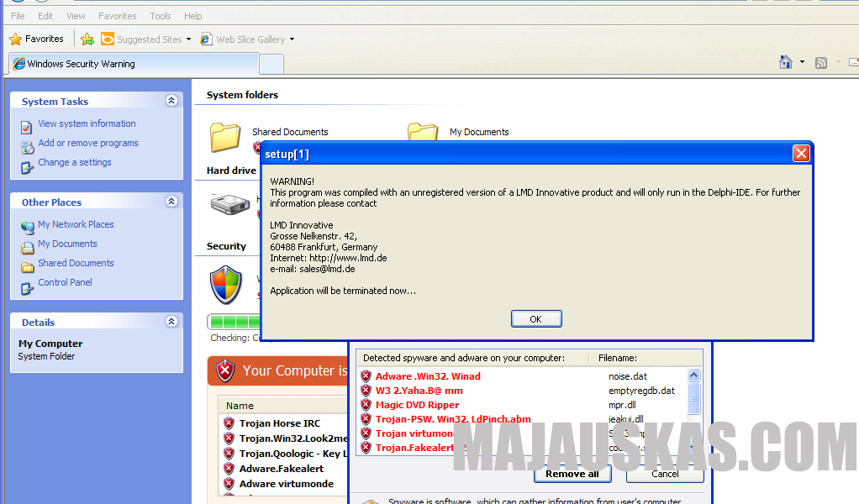
Task: Click the red shield beside Magic DVD Ripper
Action: click(366, 405)
